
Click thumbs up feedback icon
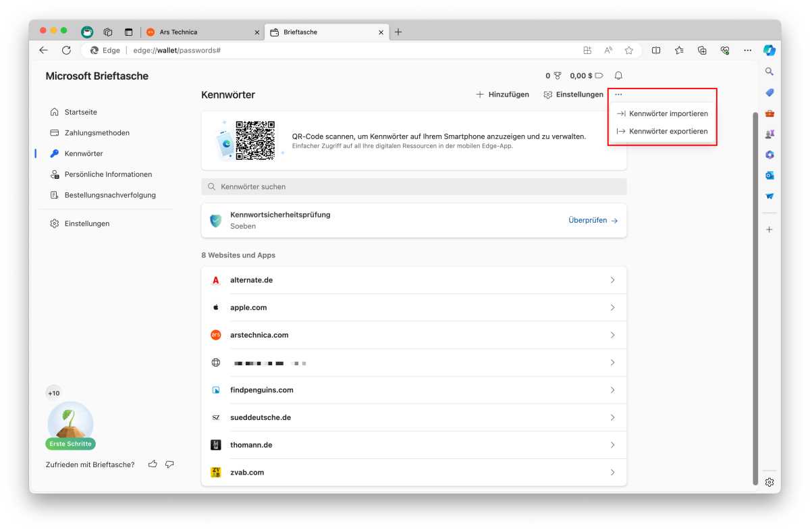tap(153, 464)
